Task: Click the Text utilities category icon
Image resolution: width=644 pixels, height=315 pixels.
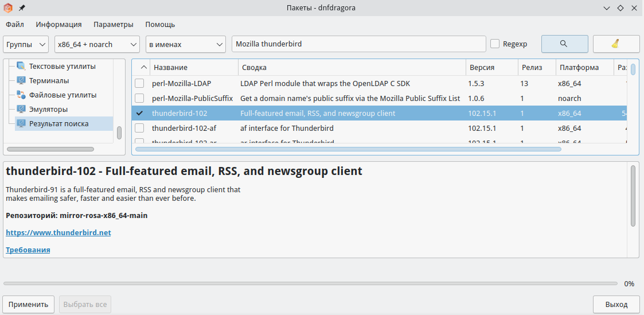Action: click(21, 67)
